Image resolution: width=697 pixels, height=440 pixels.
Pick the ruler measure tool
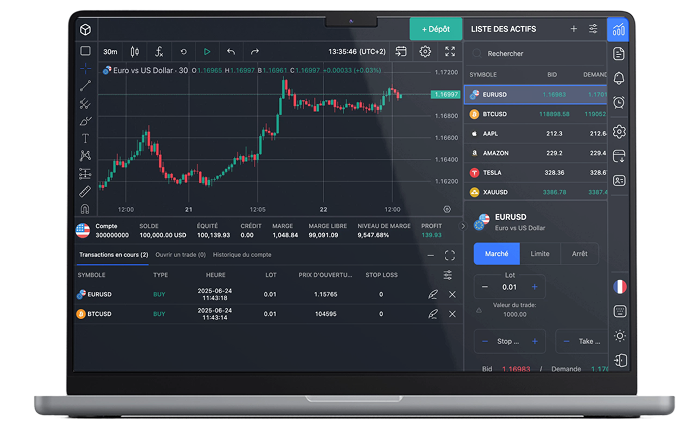point(85,191)
